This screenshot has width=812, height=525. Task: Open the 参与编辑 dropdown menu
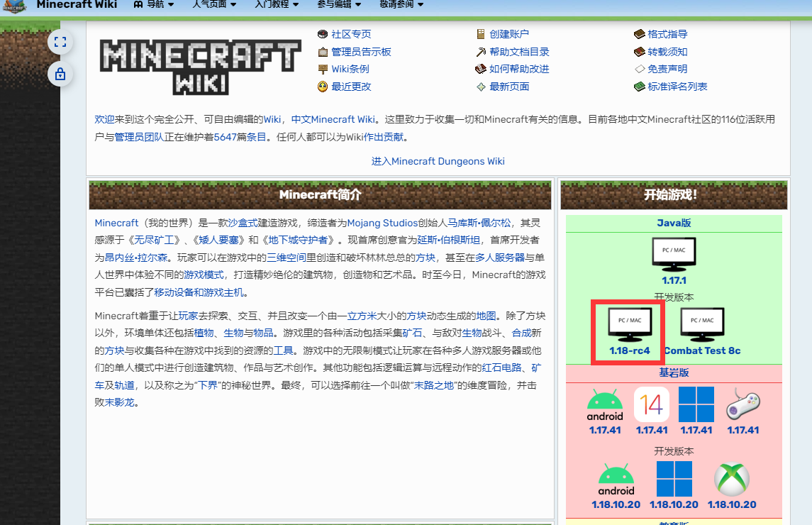[339, 4]
